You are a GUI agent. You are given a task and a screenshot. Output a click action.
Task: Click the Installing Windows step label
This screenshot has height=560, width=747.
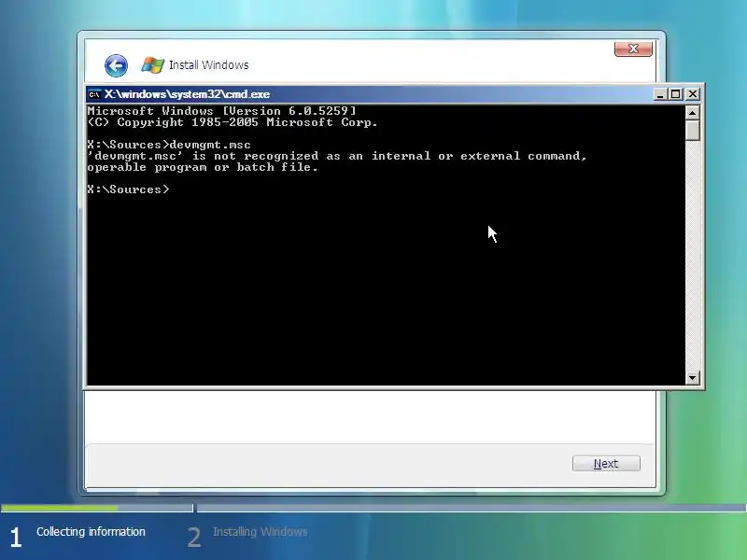261,531
